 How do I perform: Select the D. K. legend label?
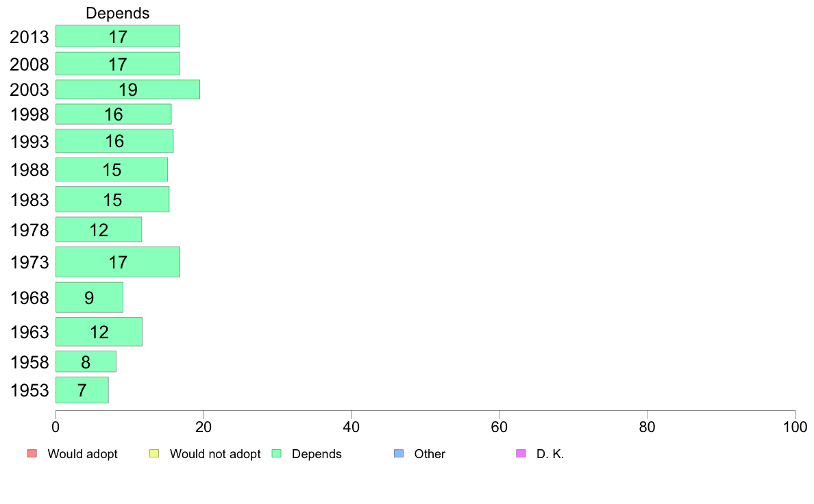click(550, 454)
